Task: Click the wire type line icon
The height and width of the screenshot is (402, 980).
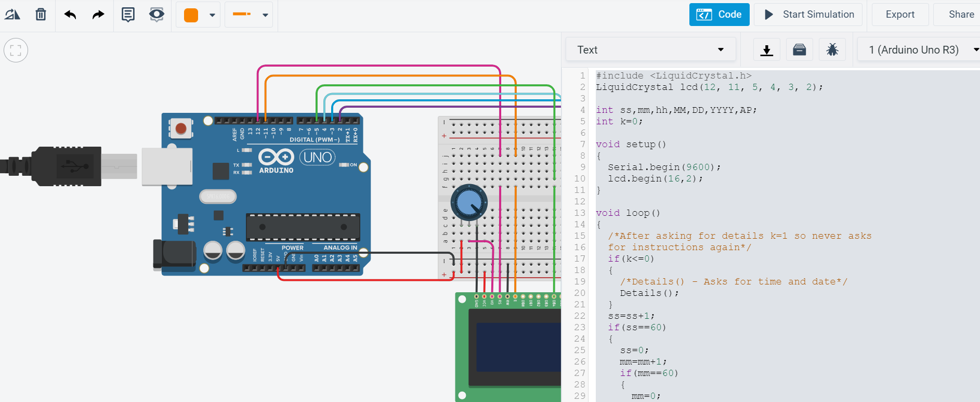Action: click(x=242, y=15)
